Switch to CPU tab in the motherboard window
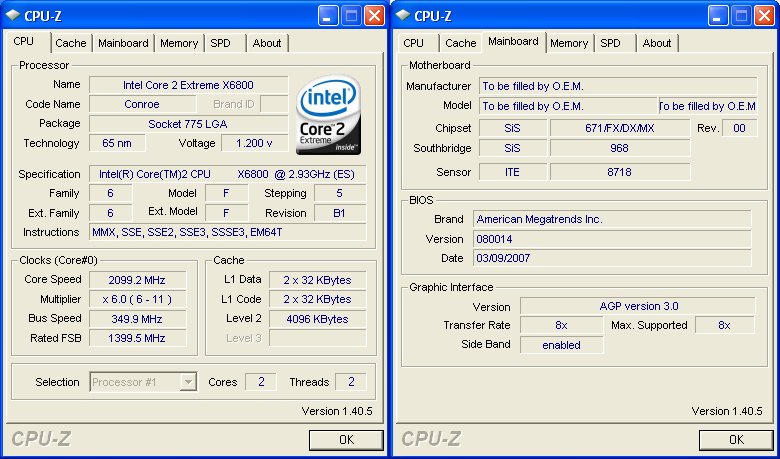This screenshot has height=459, width=780. tap(413, 43)
